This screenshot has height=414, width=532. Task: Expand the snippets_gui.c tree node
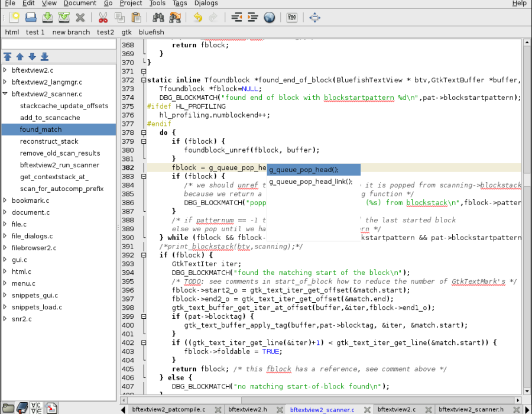coord(5,295)
